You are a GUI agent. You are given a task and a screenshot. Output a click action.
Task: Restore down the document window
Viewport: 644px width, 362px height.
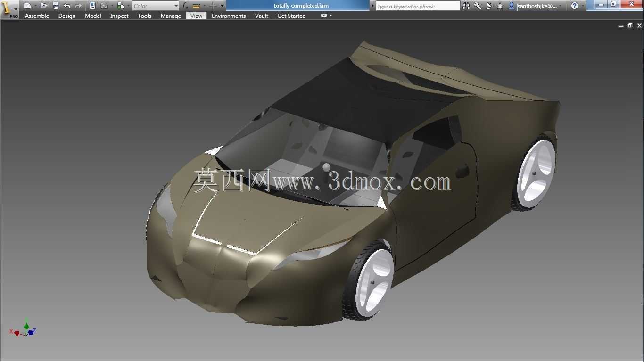click(x=630, y=25)
